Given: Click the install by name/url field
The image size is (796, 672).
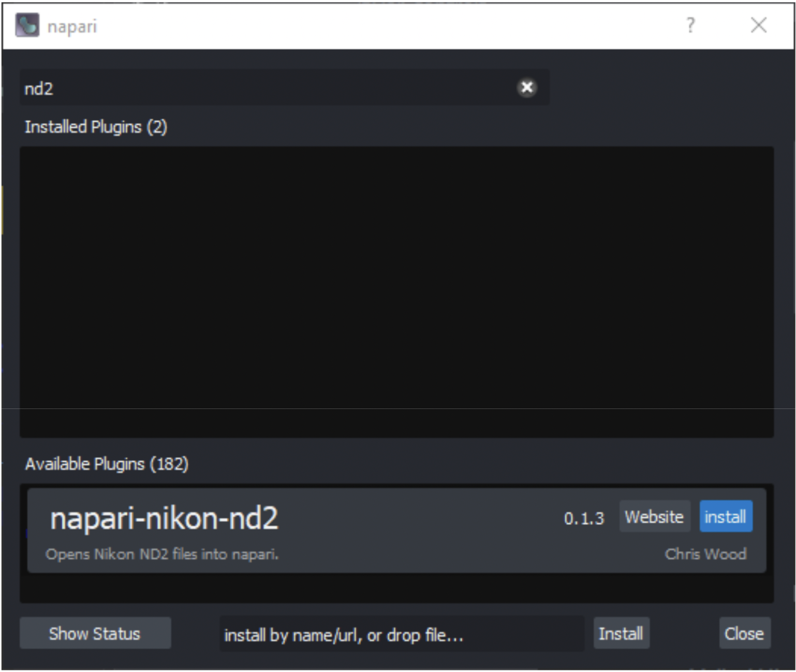Looking at the screenshot, I should coord(402,634).
